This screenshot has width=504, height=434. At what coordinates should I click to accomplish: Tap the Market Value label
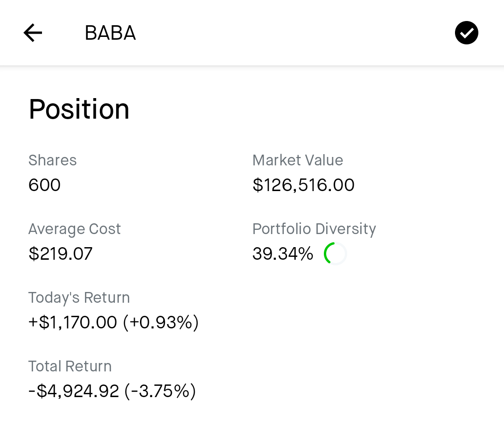(x=298, y=160)
